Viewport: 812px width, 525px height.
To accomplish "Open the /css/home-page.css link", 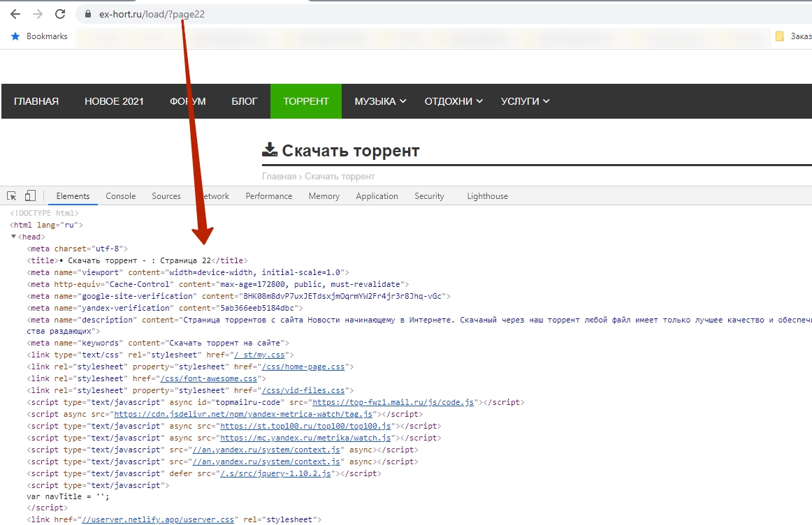I will coord(303,367).
